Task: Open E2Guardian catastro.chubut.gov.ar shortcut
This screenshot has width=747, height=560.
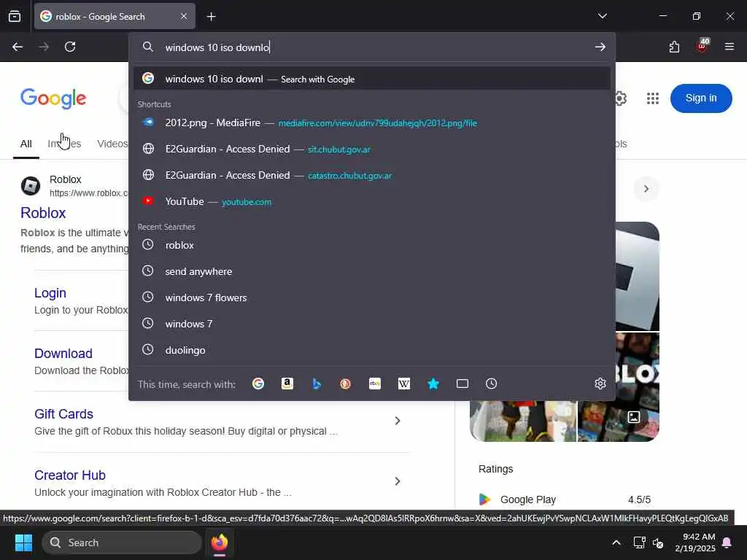Action: tap(371, 175)
